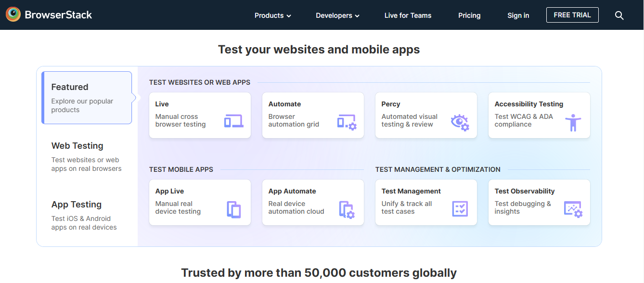Viewport: 644px width, 283px height.
Task: Click the Live for Teams menu item
Action: pyautogui.click(x=408, y=15)
